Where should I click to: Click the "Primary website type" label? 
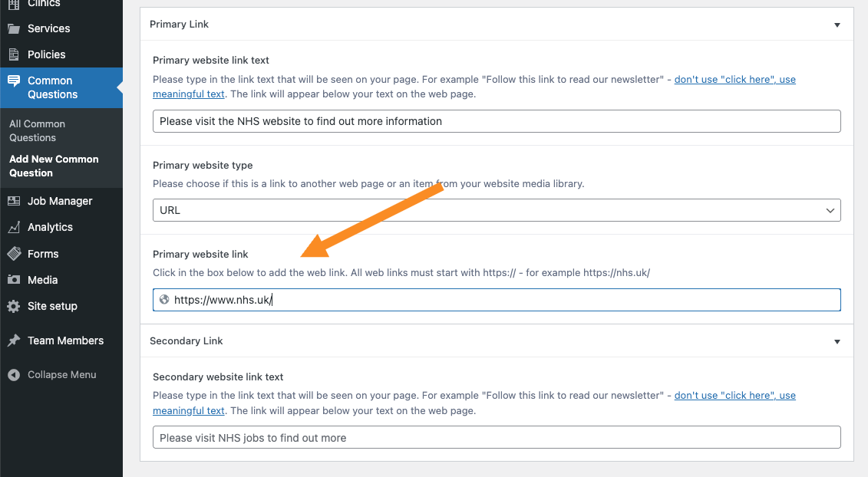coord(203,165)
